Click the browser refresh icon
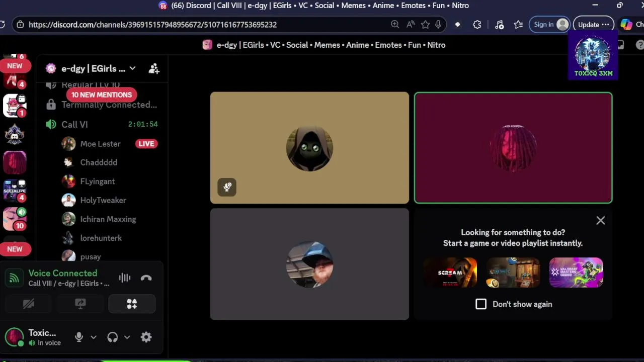 (2, 25)
